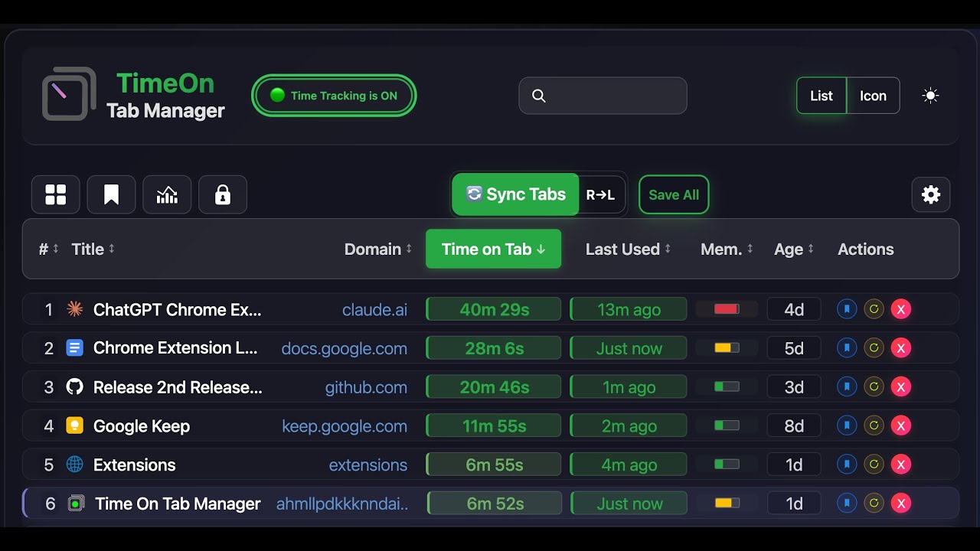This screenshot has height=551, width=980.
Task: Click the globe favicon in Extensions row
Action: 74,464
